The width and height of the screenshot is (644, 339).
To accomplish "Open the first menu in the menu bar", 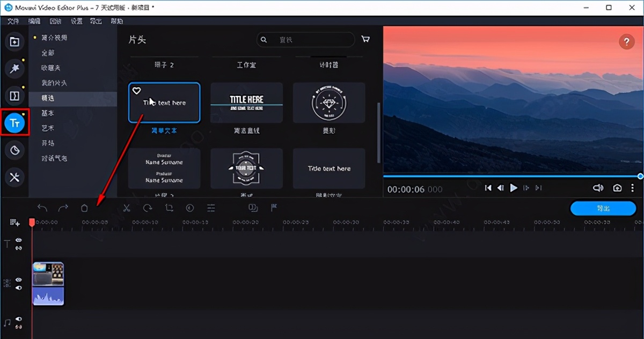I will click(13, 21).
